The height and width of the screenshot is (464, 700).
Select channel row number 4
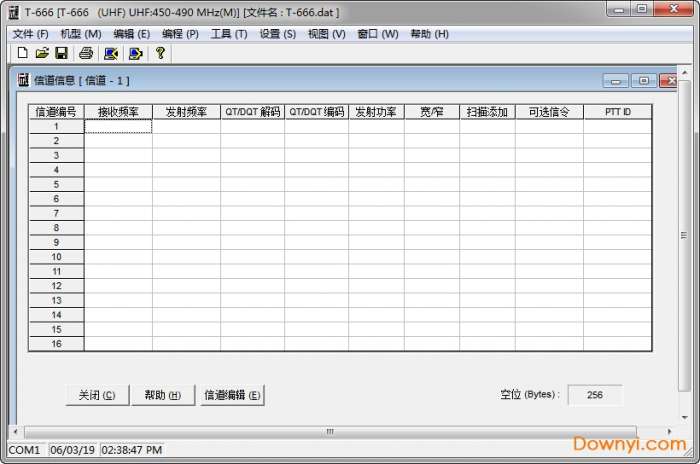56,170
